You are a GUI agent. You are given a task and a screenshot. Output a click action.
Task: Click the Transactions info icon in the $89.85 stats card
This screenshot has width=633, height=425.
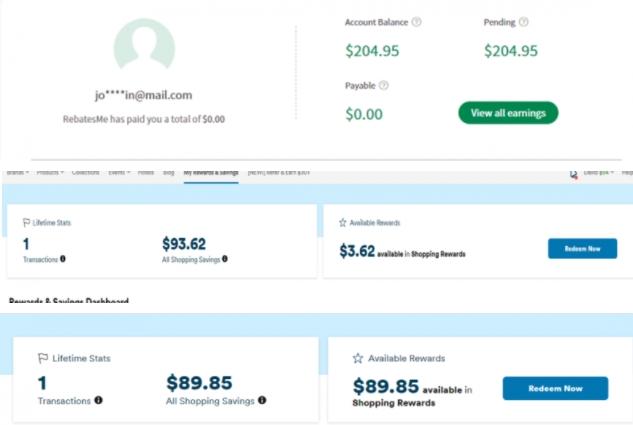98,401
